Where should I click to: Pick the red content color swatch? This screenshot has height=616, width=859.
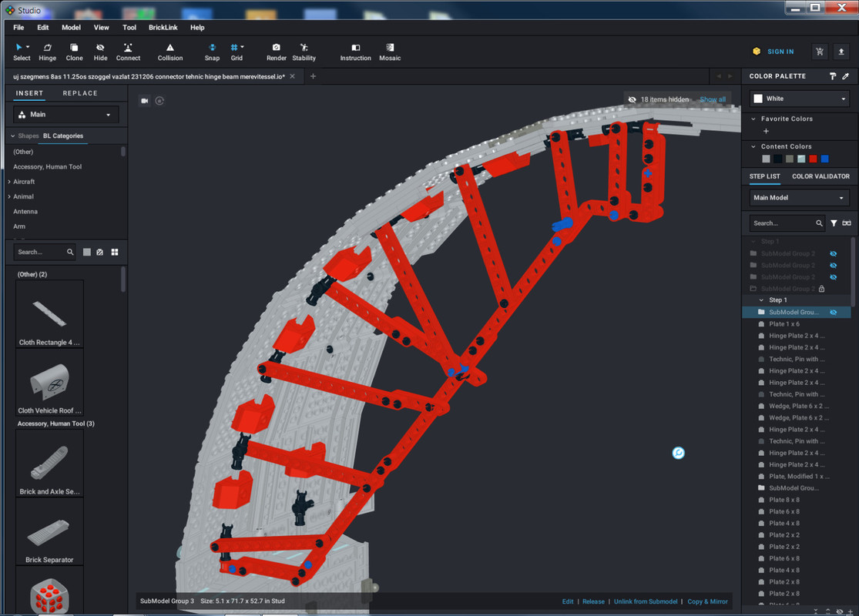tap(813, 159)
